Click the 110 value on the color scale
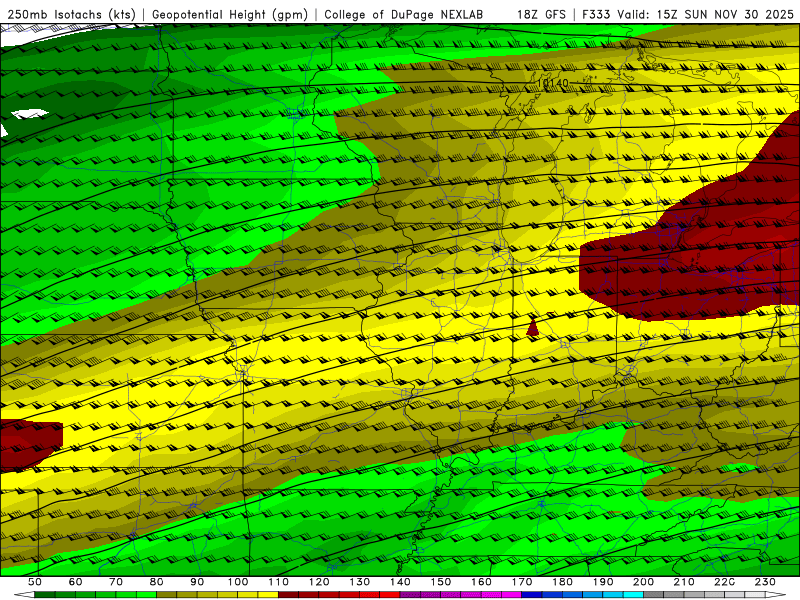Viewport: 800px width, 600px height. click(x=279, y=582)
